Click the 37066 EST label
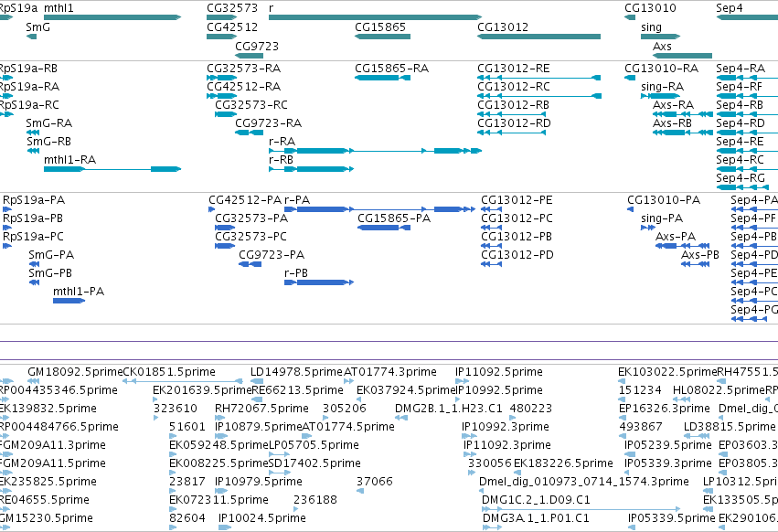 pos(375,482)
